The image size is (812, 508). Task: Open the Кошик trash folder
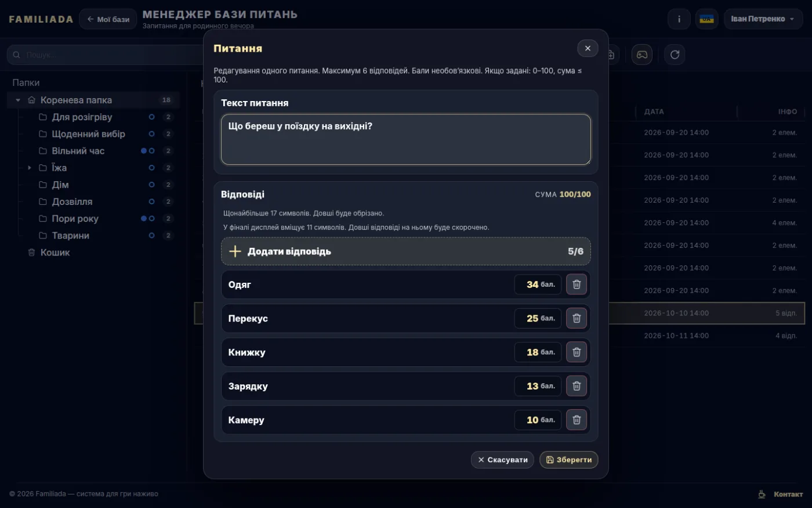tap(55, 253)
